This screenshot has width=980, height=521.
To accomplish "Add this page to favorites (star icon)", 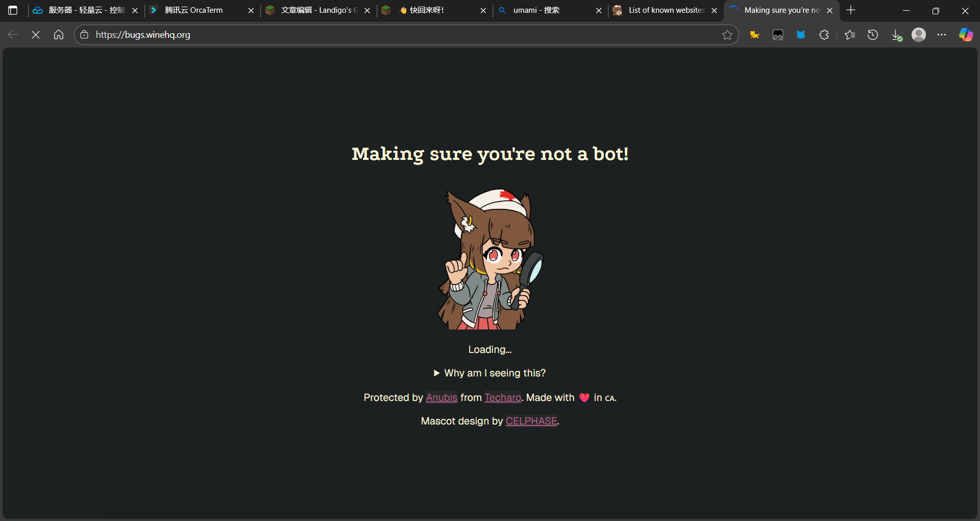I will pos(727,35).
